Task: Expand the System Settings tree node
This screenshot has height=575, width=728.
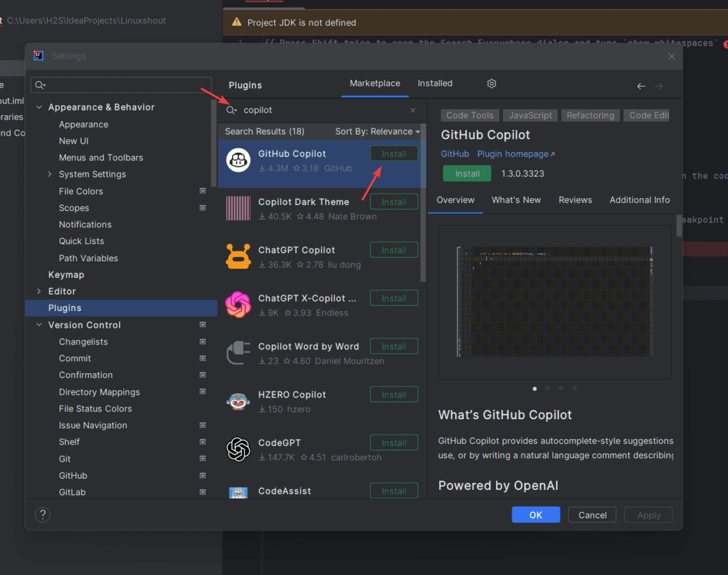Action: click(49, 174)
